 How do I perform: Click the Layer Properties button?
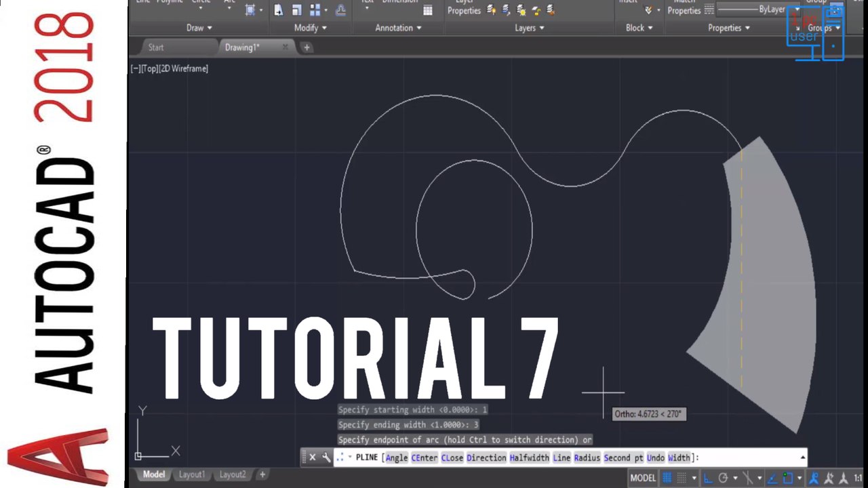[x=464, y=8]
